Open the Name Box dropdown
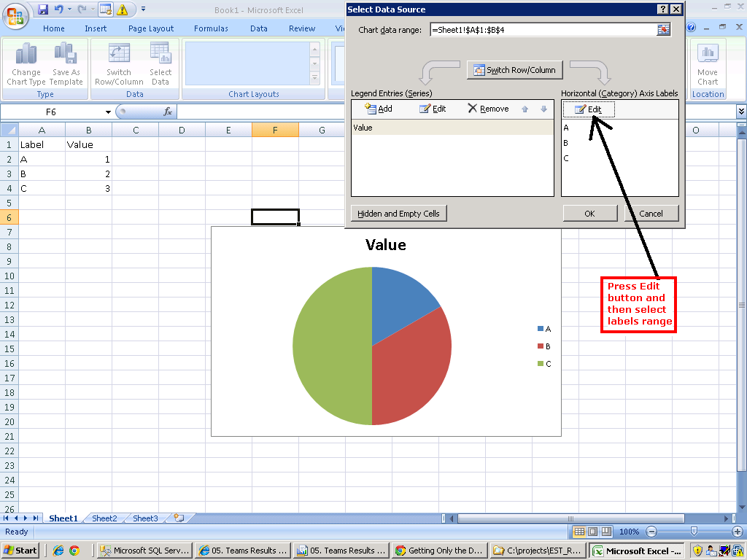 coord(107,112)
